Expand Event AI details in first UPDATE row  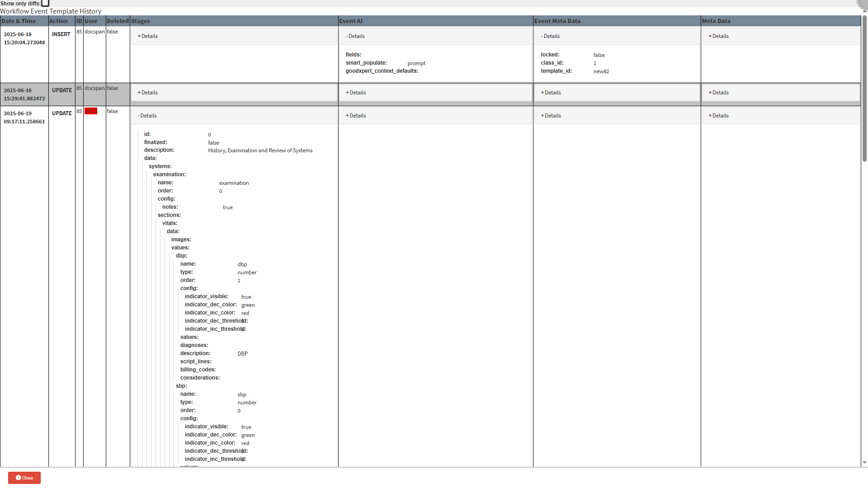click(356, 93)
